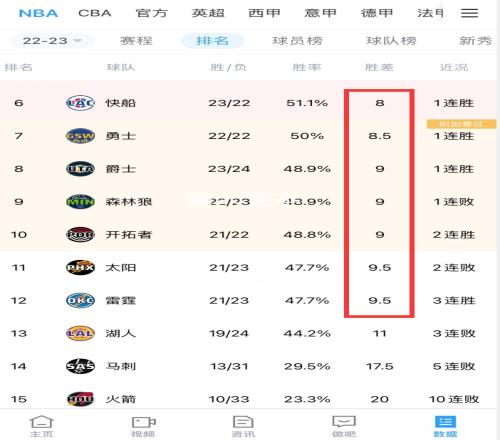
Task: Select the 球员榜 player rankings tab
Action: [297, 41]
